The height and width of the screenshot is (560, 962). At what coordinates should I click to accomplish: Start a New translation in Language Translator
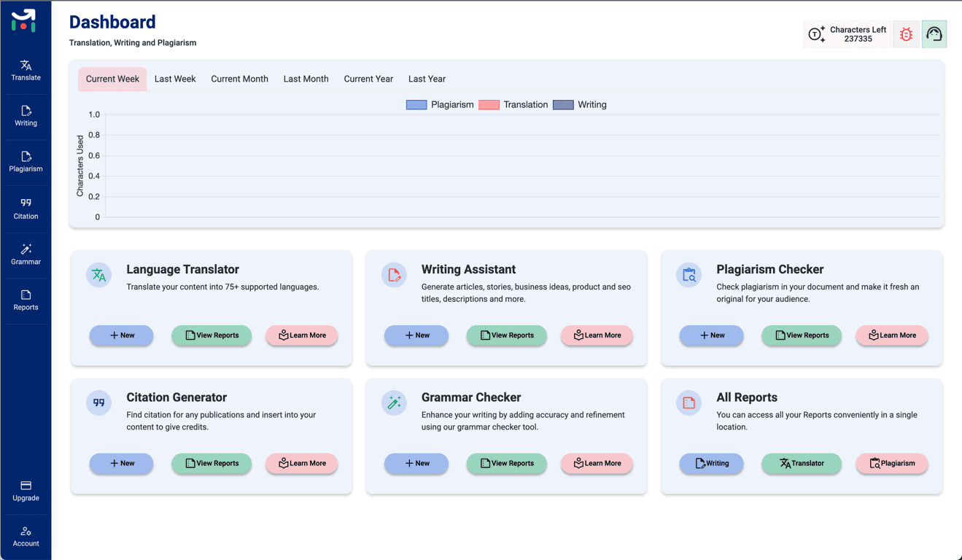(121, 335)
